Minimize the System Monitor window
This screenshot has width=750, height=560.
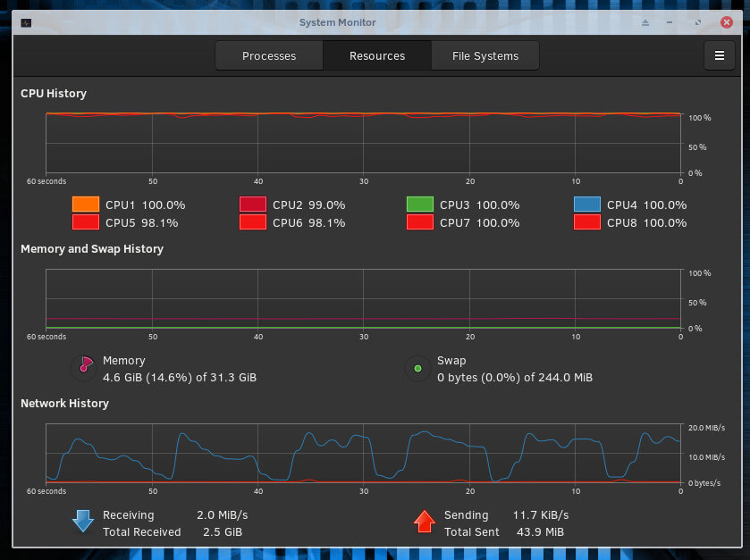pyautogui.click(x=670, y=22)
